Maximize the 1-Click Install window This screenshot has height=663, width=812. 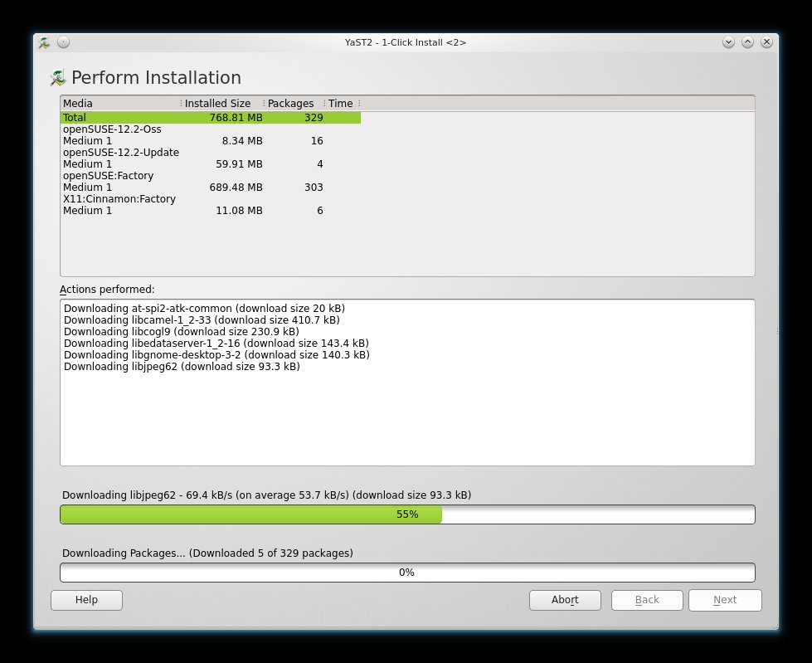[x=747, y=42]
